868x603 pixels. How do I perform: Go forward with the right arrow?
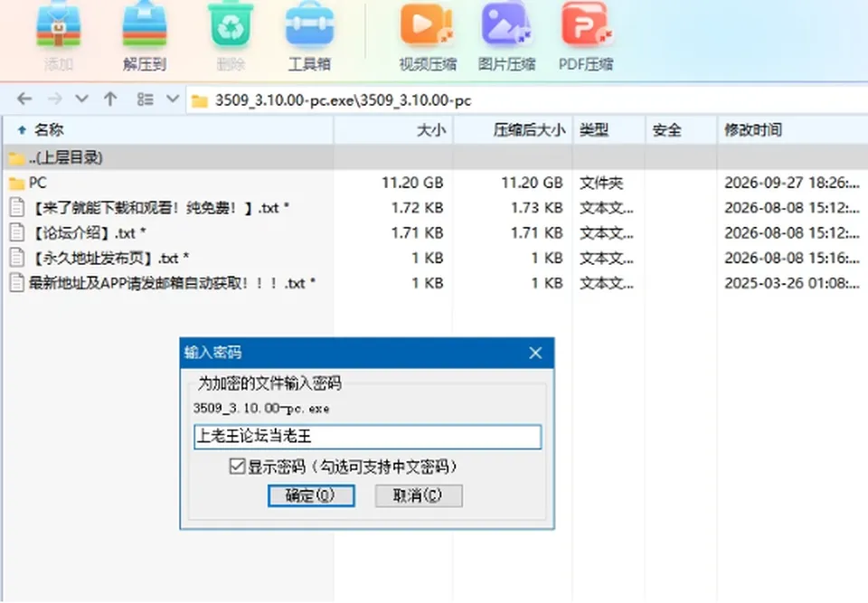[x=55, y=99]
